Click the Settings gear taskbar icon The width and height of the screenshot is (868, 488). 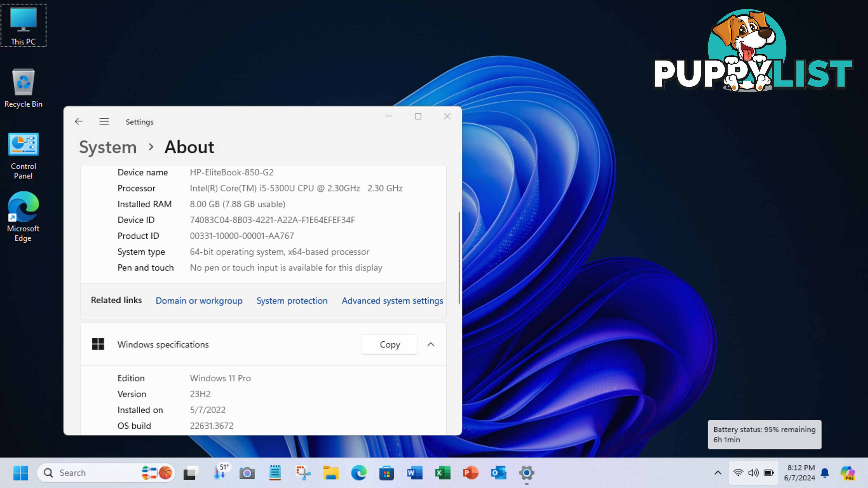pyautogui.click(x=526, y=473)
